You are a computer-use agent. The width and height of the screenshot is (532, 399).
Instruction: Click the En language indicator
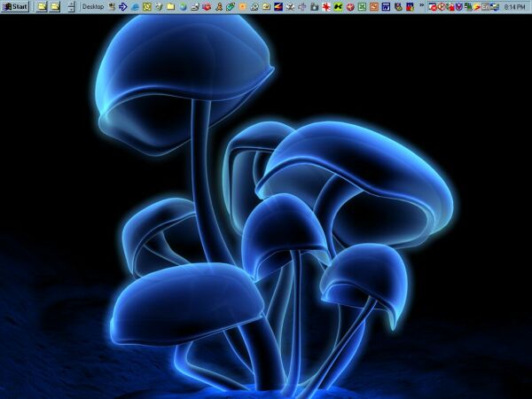pyautogui.click(x=486, y=6)
